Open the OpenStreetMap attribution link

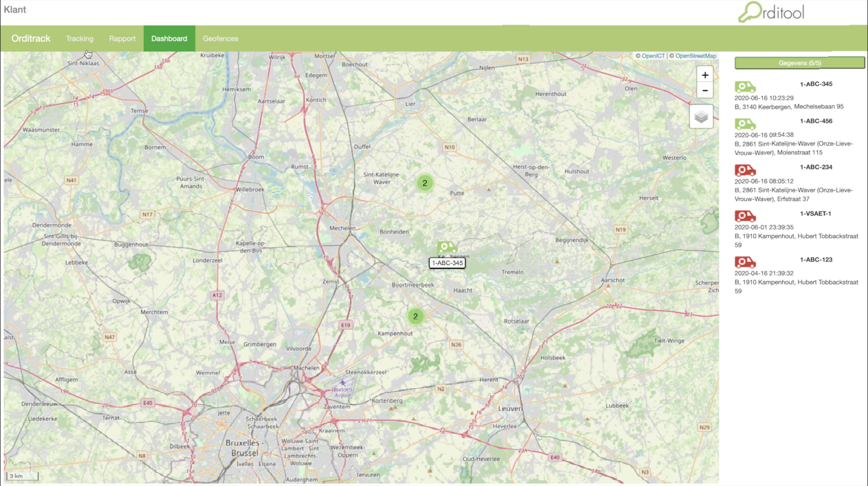click(695, 56)
